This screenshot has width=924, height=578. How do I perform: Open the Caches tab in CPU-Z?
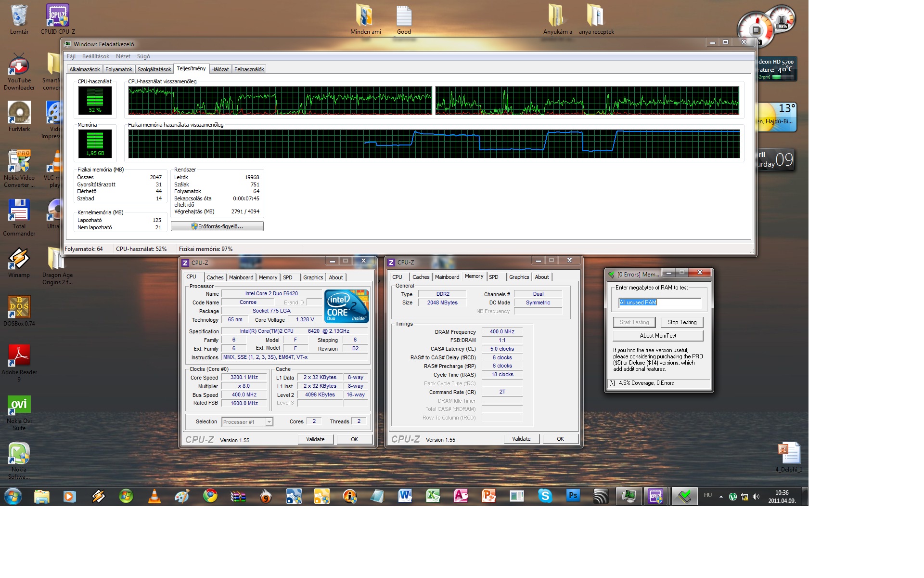click(x=215, y=277)
